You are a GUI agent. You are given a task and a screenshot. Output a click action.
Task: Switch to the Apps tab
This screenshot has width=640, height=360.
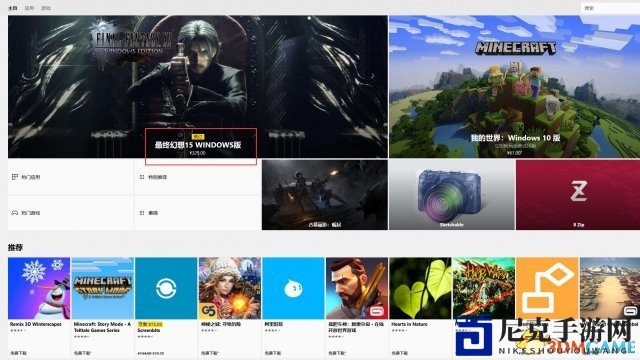point(29,8)
